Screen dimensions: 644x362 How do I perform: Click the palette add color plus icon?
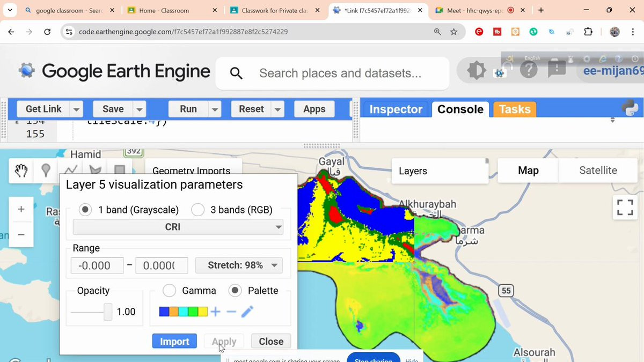click(215, 312)
